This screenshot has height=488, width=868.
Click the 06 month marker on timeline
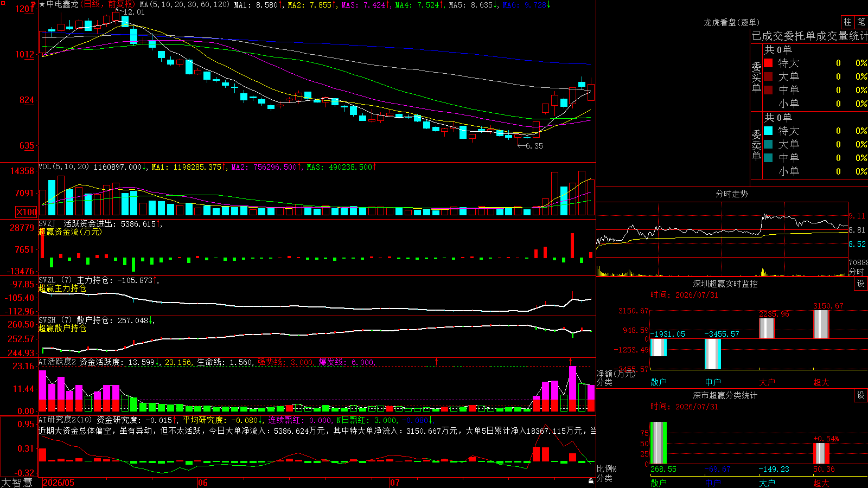point(203,483)
